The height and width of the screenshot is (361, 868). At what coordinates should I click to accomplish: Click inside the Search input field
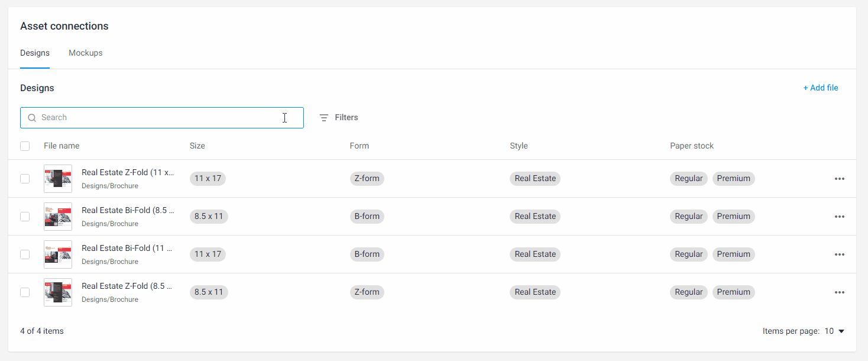click(x=162, y=117)
